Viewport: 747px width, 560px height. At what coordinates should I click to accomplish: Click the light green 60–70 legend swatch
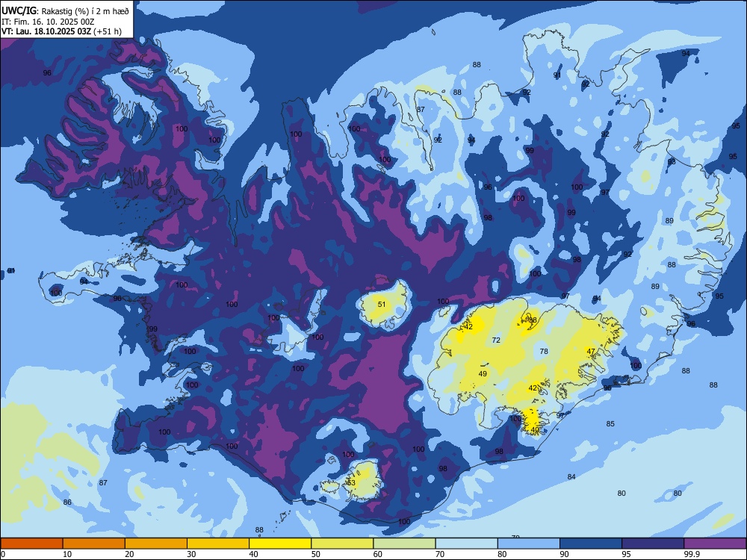pyautogui.click(x=404, y=544)
